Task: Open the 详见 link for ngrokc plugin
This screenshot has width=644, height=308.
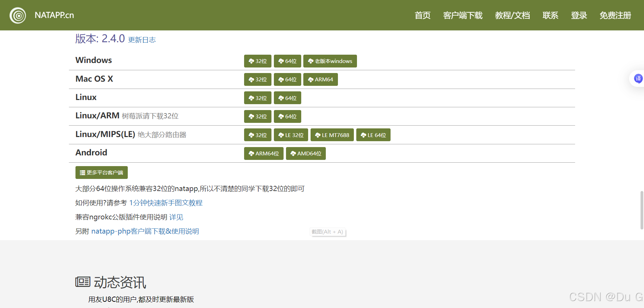Action: click(x=176, y=217)
